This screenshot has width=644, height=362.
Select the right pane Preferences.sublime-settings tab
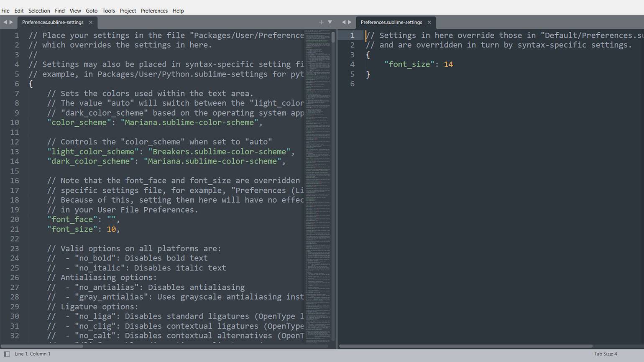coord(391,23)
